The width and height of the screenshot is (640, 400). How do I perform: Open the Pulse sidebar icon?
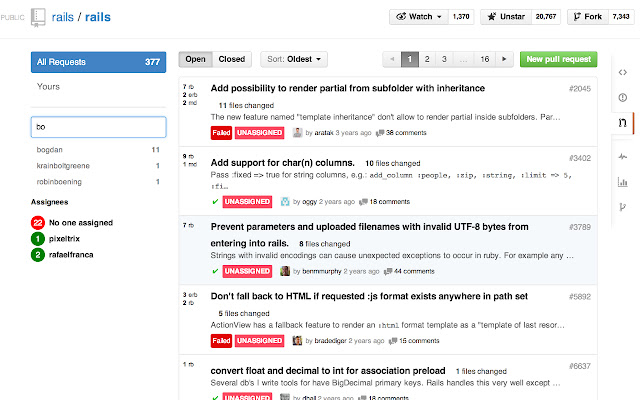coord(622,156)
